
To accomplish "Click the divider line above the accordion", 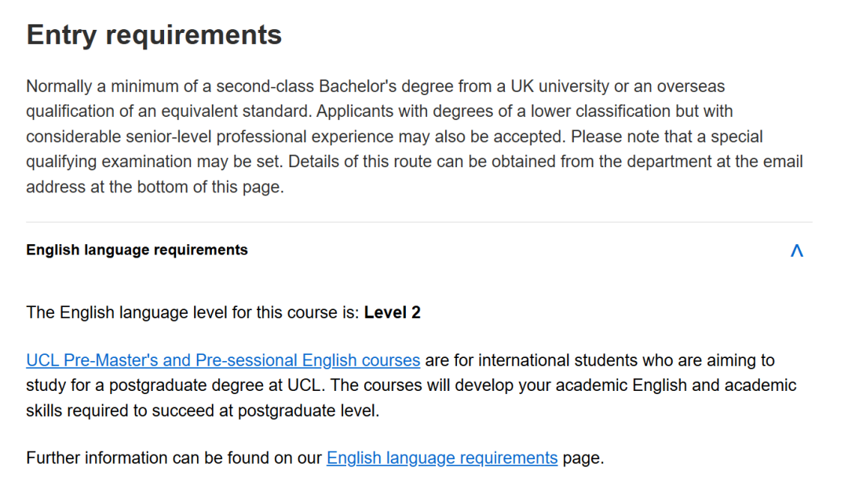I will point(419,222).
